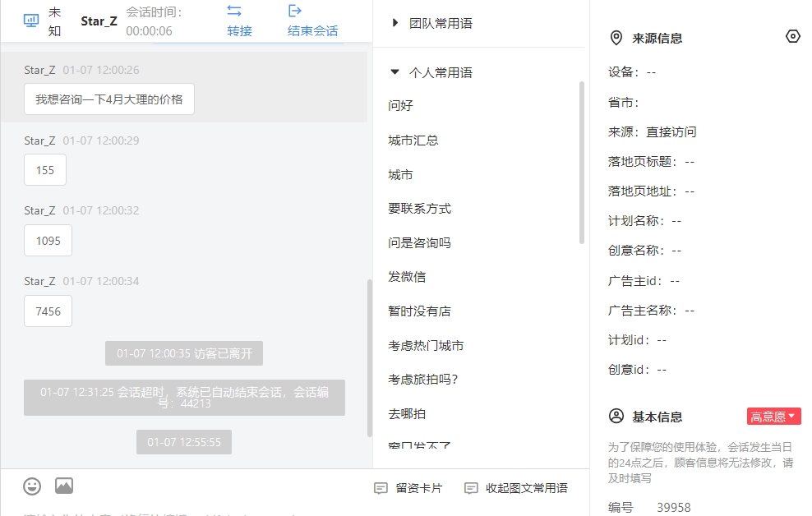This screenshot has width=812, height=516.
Task: Select the 问是咨询吗 quick phrase
Action: [419, 242]
